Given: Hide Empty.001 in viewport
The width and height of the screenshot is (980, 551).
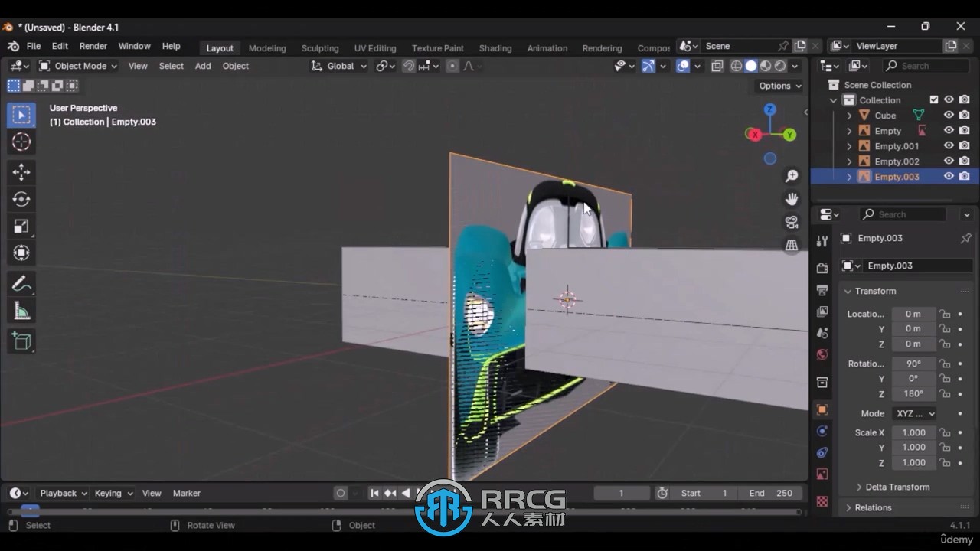Looking at the screenshot, I should [949, 146].
